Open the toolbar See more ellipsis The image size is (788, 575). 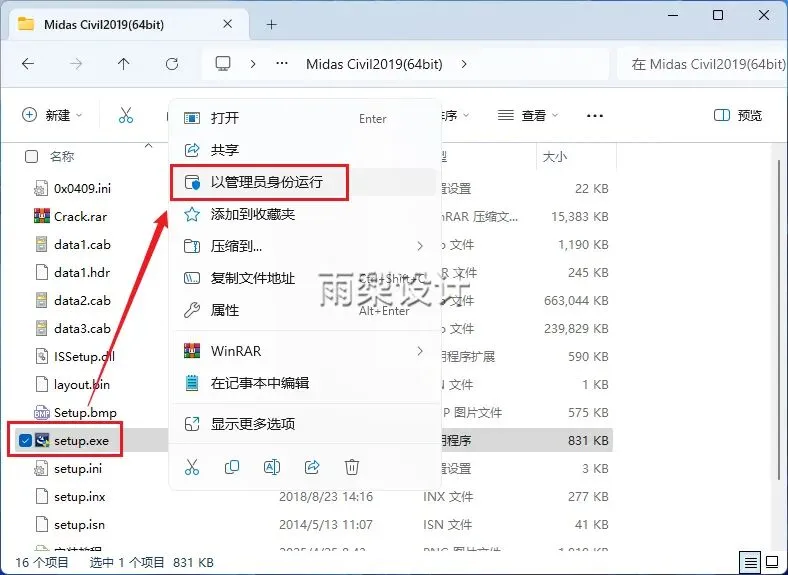click(595, 116)
